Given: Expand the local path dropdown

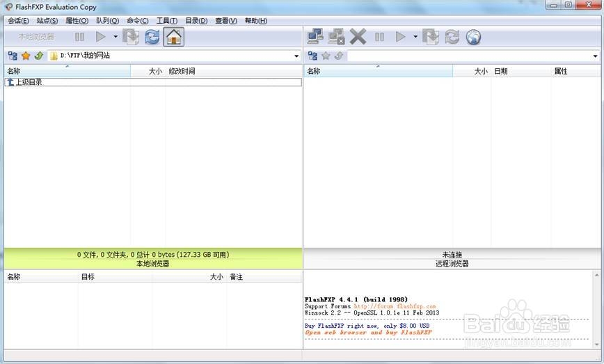Looking at the screenshot, I should (x=296, y=56).
